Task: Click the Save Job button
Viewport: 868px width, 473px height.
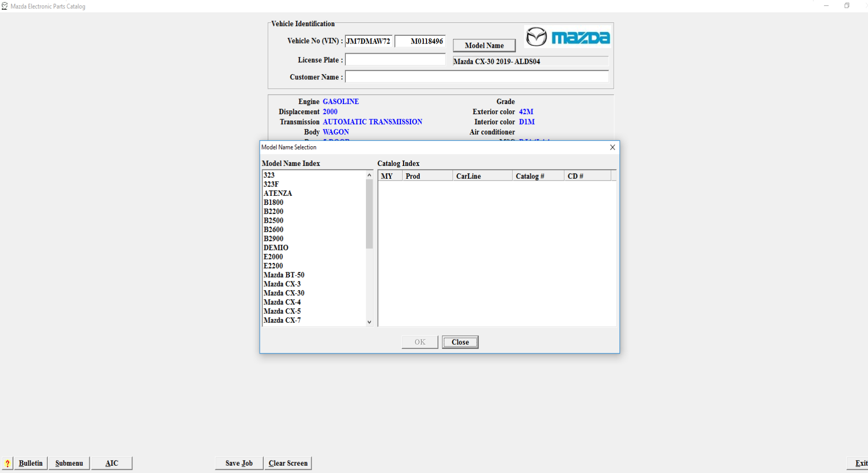Action: coord(239,463)
